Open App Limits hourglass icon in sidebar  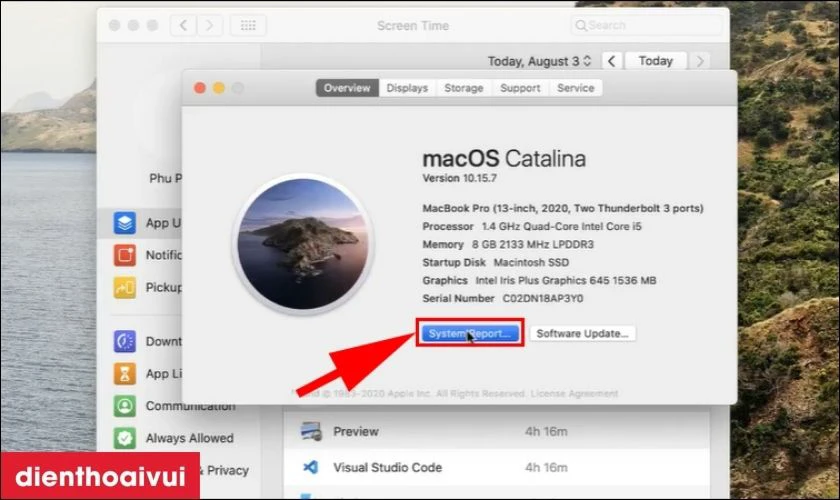125,374
